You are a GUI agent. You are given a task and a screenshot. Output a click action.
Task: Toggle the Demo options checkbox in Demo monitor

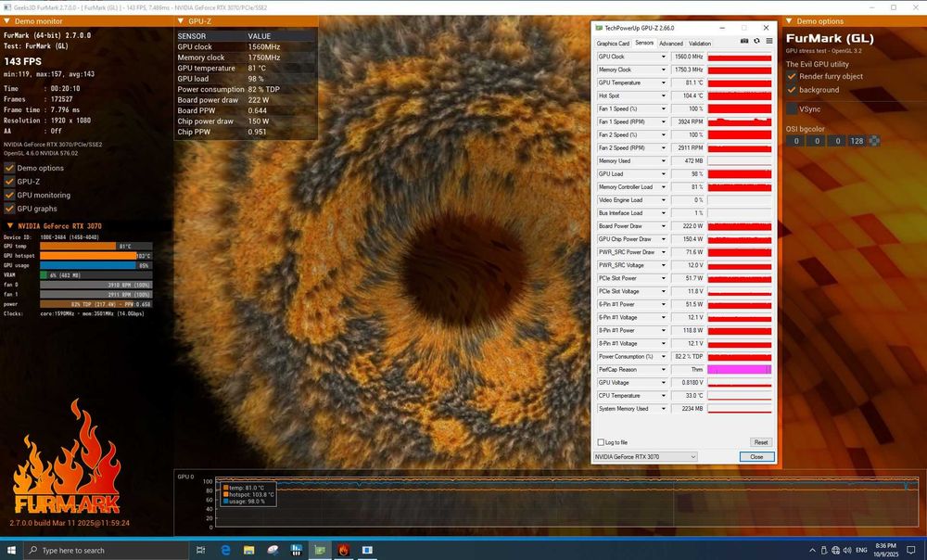point(9,168)
